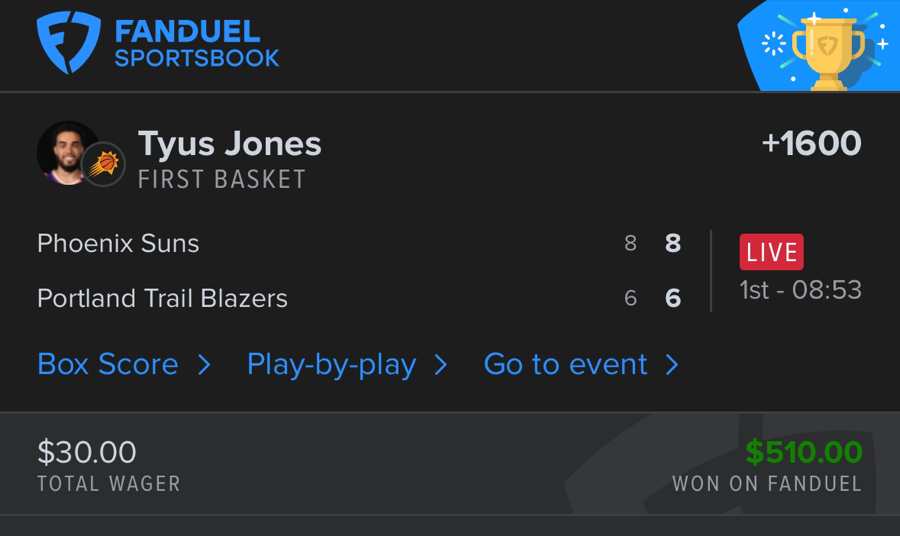Viewport: 900px width, 536px height.
Task: Open the Box Score link
Action: tap(108, 364)
